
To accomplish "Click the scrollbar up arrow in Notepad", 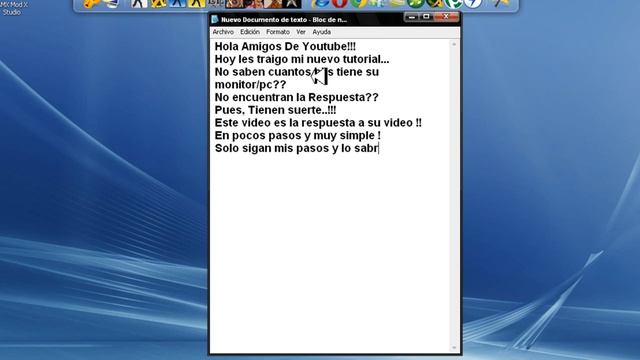I will [454, 44].
